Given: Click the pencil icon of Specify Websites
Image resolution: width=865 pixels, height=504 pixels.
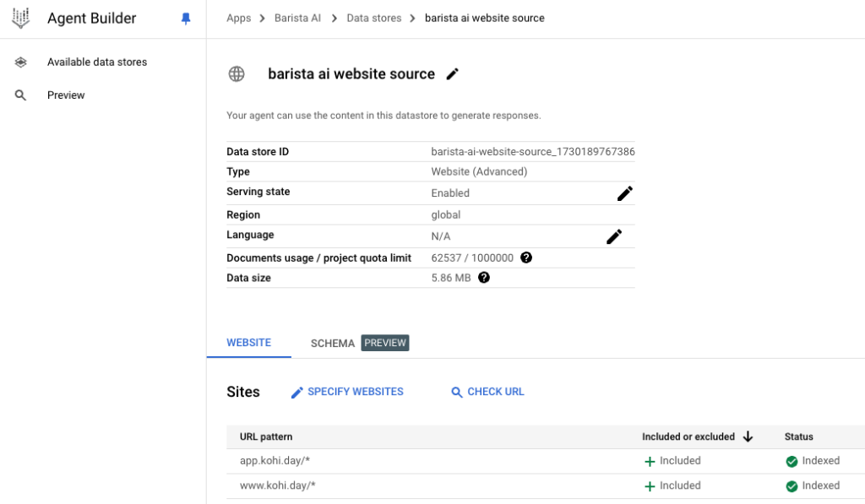Looking at the screenshot, I should (x=296, y=393).
